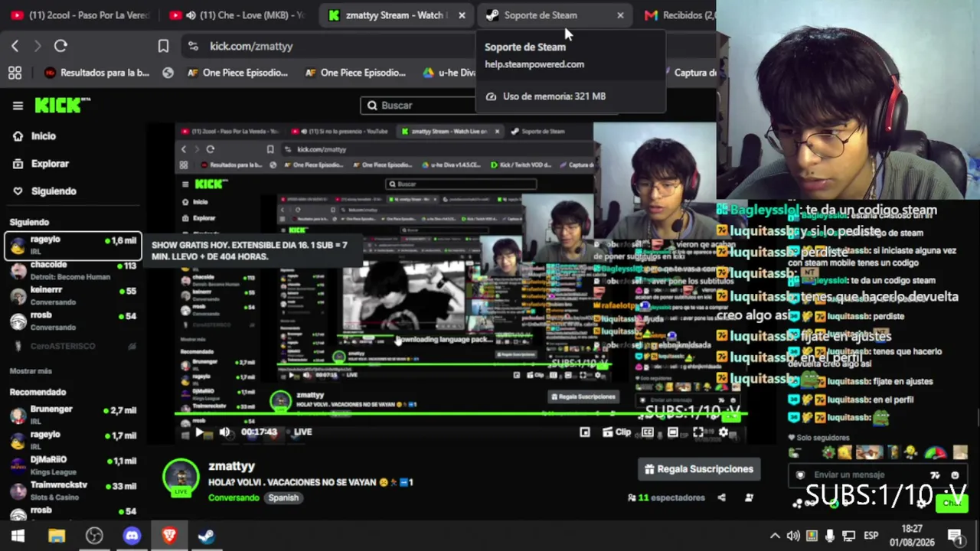Play the stream with the play button
The width and height of the screenshot is (980, 551).
[x=199, y=432]
